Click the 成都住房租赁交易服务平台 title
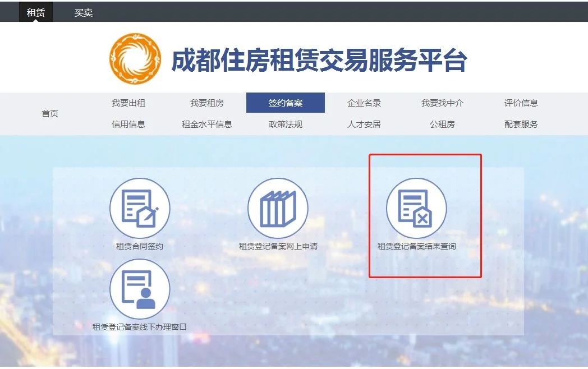The image size is (588, 369). click(319, 60)
